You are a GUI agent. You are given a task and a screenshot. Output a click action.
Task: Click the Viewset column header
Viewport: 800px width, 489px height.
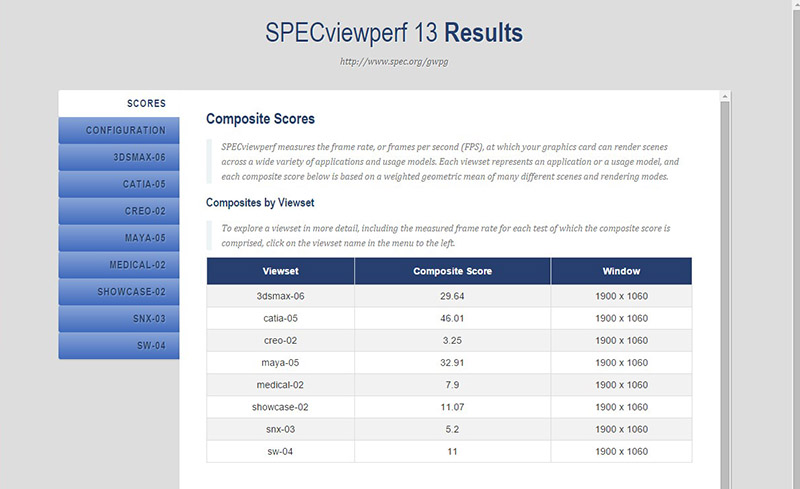click(x=281, y=271)
